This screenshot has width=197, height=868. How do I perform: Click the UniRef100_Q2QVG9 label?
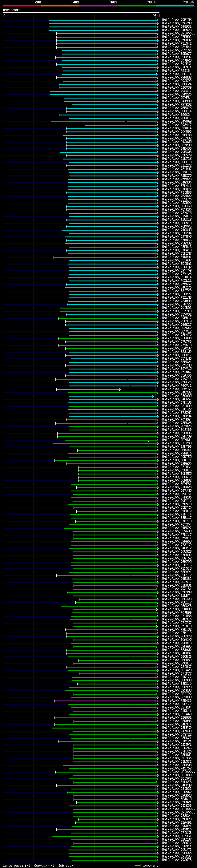pos(176,88)
